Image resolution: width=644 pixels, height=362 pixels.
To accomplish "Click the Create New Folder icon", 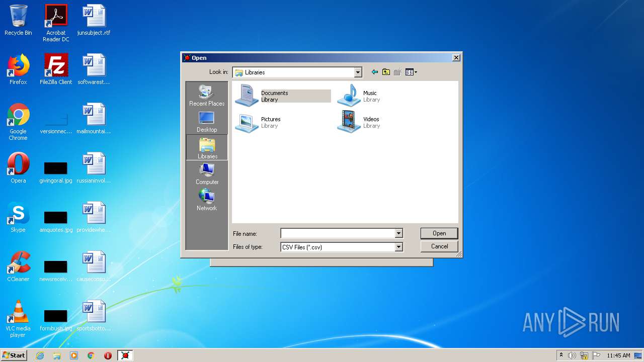I will (397, 72).
